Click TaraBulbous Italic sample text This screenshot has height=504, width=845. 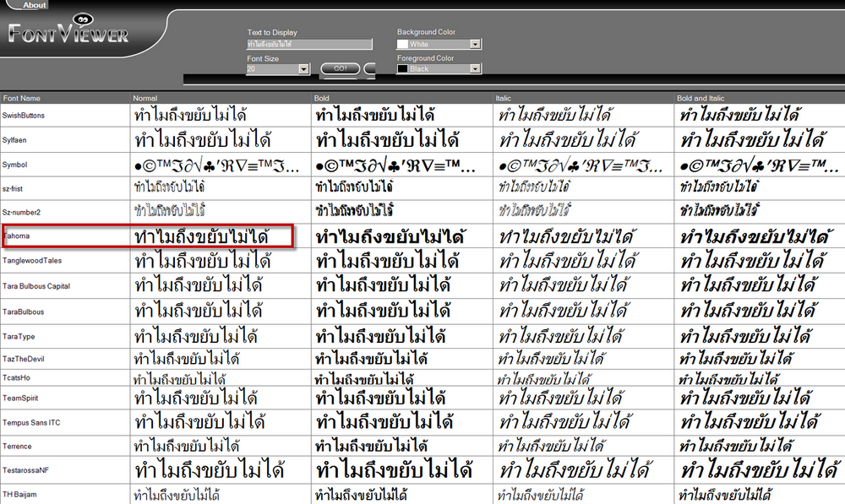point(564,311)
